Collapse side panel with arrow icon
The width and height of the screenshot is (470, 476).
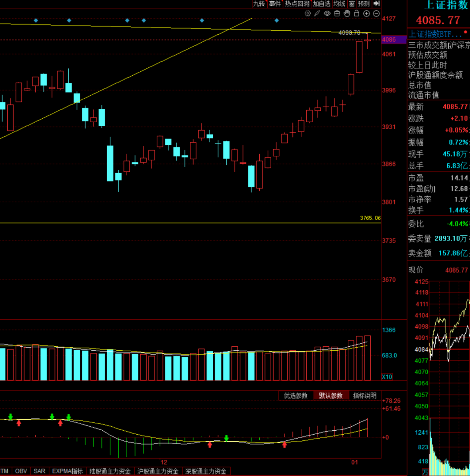point(377,3)
